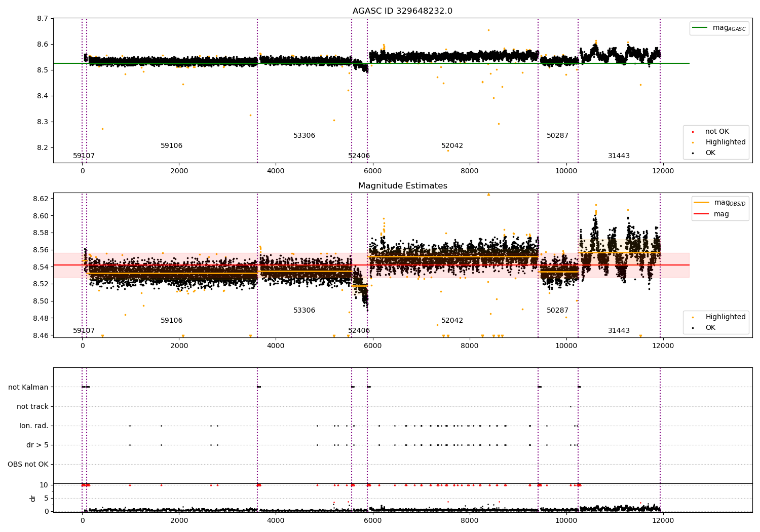This screenshot has width=760, height=532.
Task: Click the 'not track' axis label
Action: tap(32, 407)
